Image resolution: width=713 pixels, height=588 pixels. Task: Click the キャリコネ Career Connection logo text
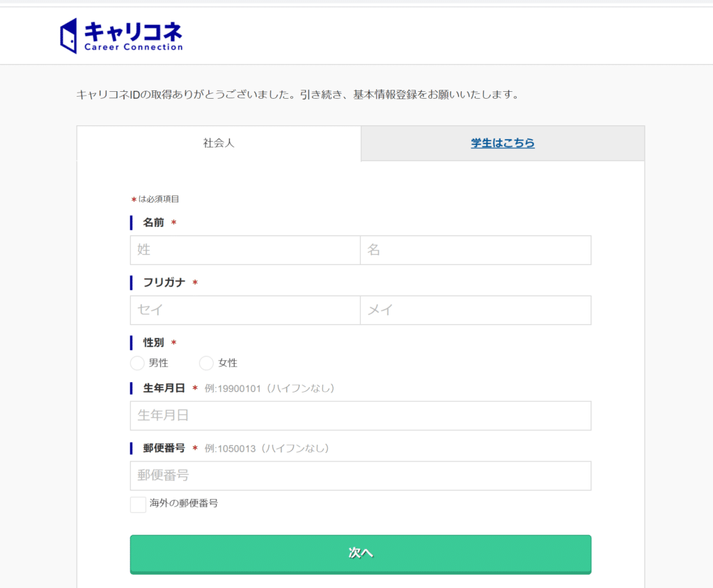click(x=134, y=36)
